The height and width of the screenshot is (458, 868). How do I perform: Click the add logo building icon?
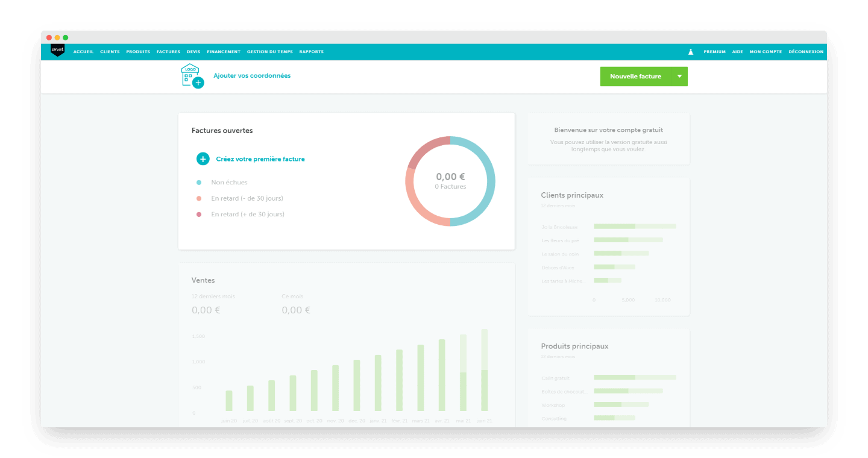192,77
